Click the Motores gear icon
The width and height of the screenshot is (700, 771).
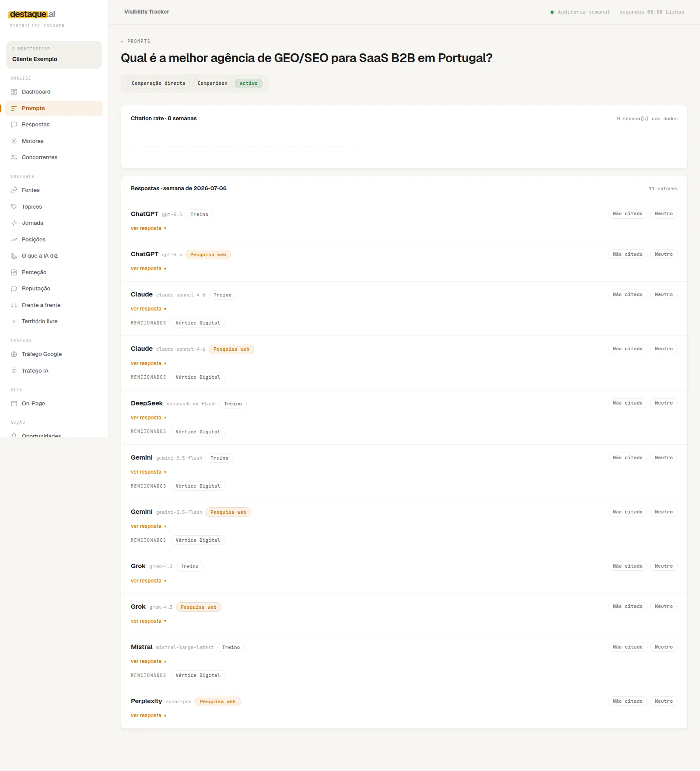click(14, 141)
